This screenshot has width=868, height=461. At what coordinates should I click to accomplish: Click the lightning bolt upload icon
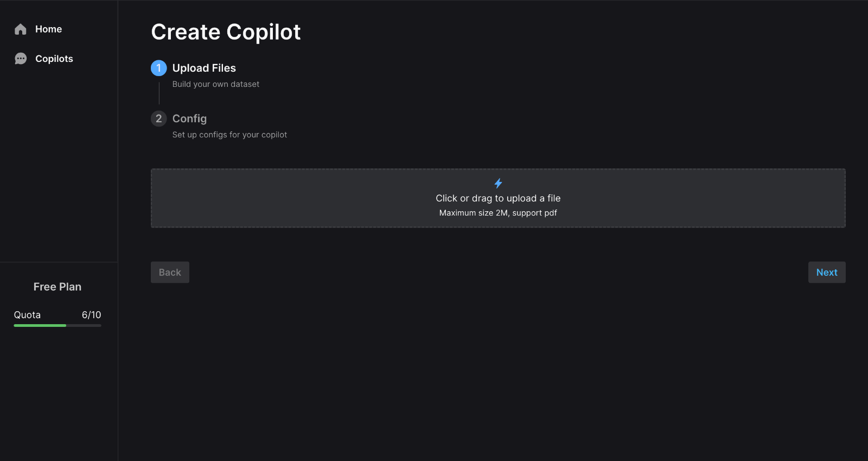point(497,183)
